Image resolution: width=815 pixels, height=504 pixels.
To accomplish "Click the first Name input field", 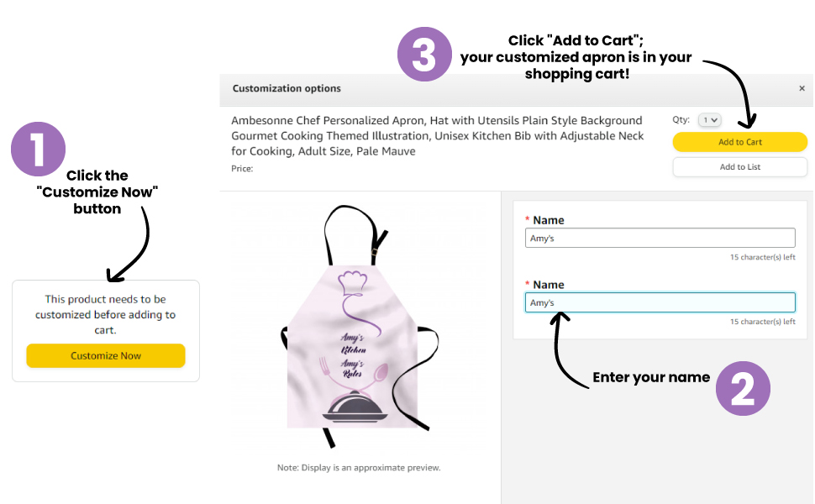I will (660, 239).
